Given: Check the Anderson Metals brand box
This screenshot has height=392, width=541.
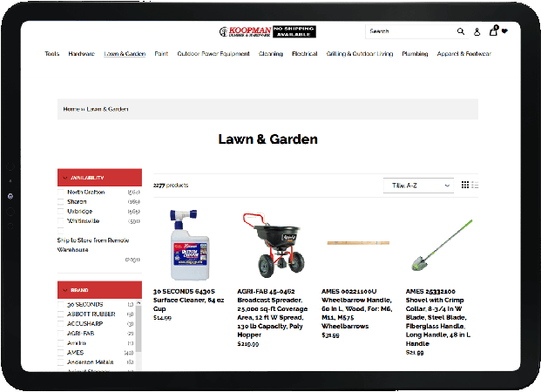Looking at the screenshot, I should coord(61,362).
